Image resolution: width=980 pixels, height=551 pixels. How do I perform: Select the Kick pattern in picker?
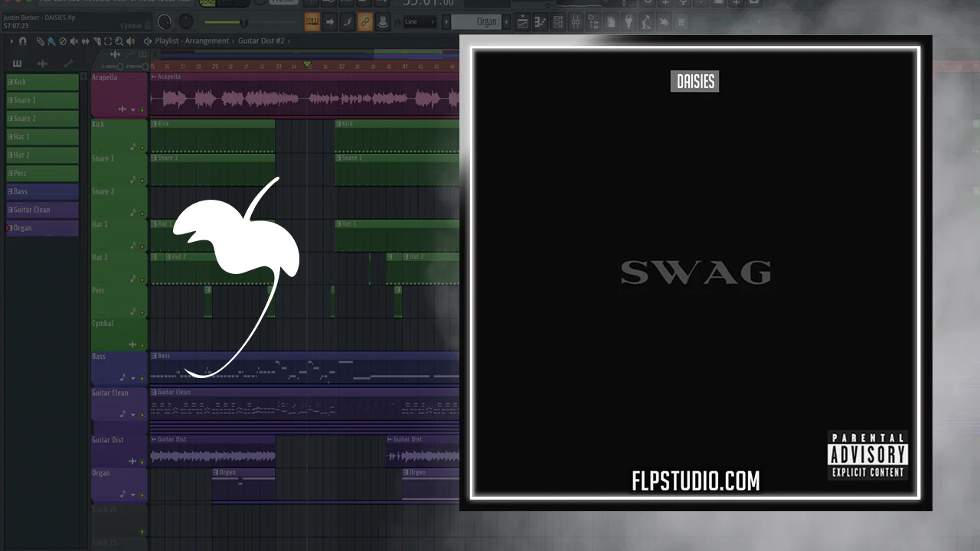[x=43, y=82]
